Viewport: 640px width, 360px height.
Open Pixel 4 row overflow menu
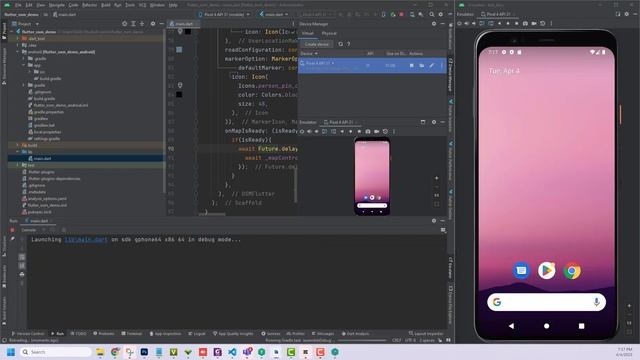pos(441,65)
